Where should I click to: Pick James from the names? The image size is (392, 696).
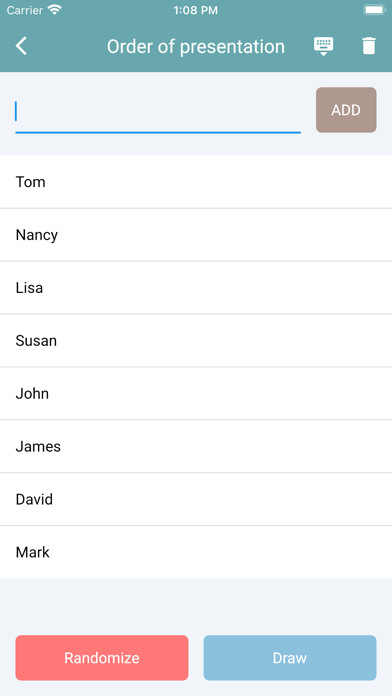point(196,446)
